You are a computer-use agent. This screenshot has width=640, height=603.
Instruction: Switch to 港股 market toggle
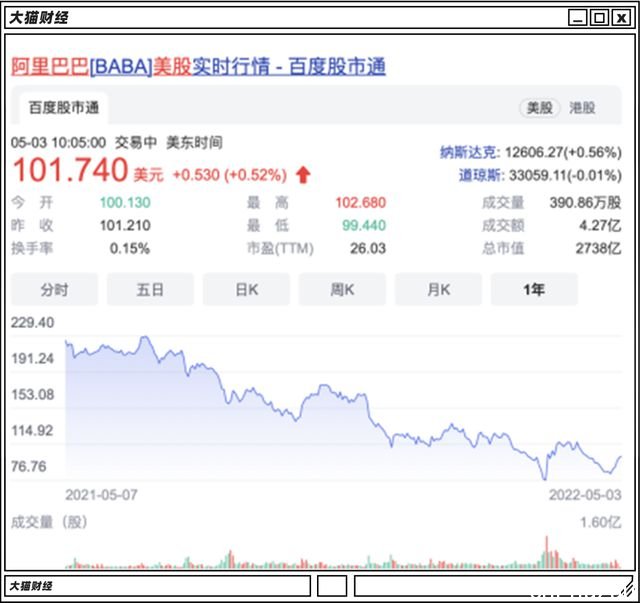coord(582,108)
